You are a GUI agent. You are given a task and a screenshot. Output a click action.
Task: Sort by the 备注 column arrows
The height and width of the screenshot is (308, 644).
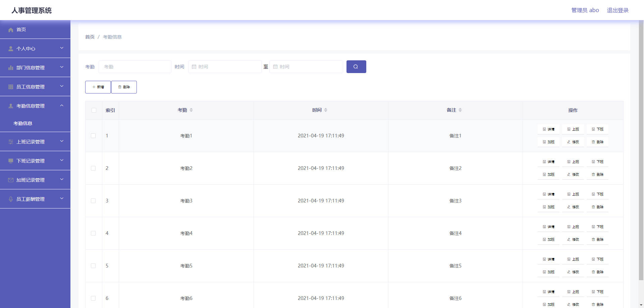point(460,110)
